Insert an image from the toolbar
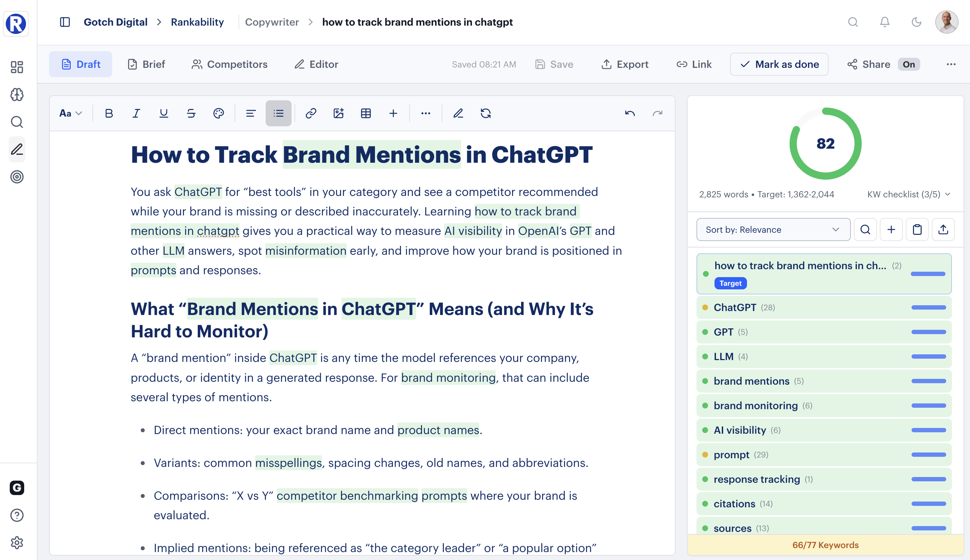 tap(338, 113)
